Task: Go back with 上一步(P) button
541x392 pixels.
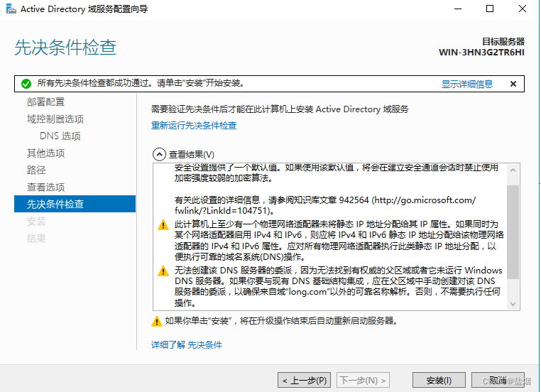Action: coord(305,380)
